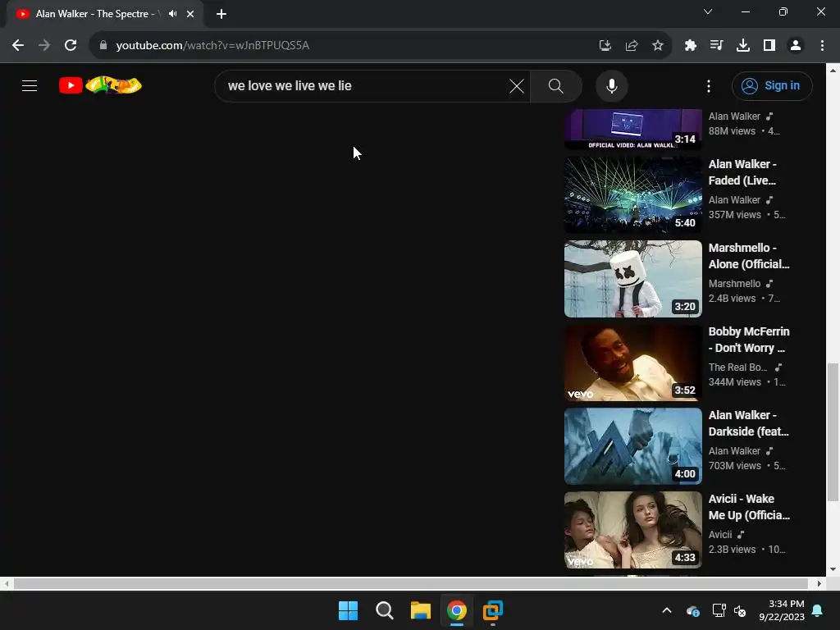Open notifications bell icon

[x=818, y=610]
